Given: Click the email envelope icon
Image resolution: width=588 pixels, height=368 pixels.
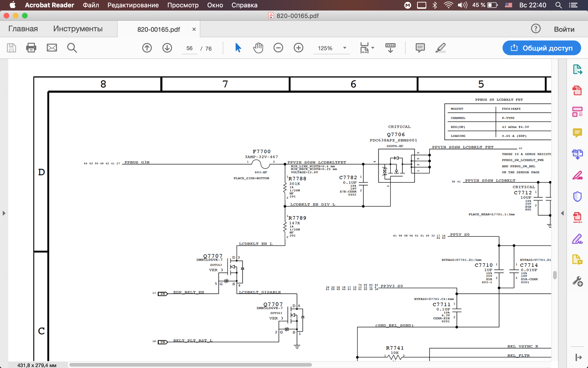Looking at the screenshot, I should pyautogui.click(x=52, y=48).
